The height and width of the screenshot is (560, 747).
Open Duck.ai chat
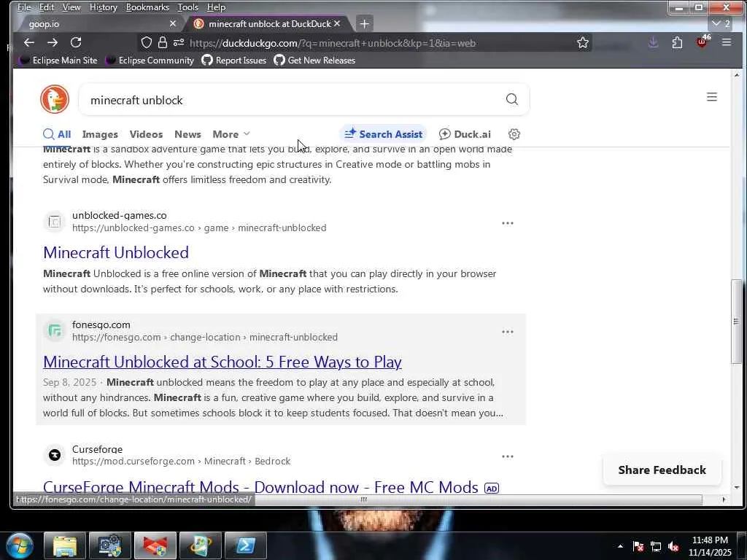(x=465, y=134)
